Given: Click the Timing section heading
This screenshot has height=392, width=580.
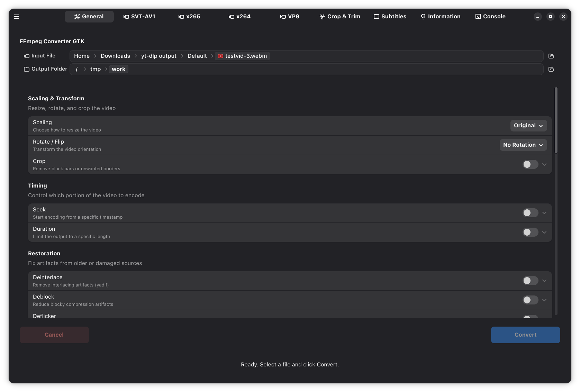Looking at the screenshot, I should point(37,186).
